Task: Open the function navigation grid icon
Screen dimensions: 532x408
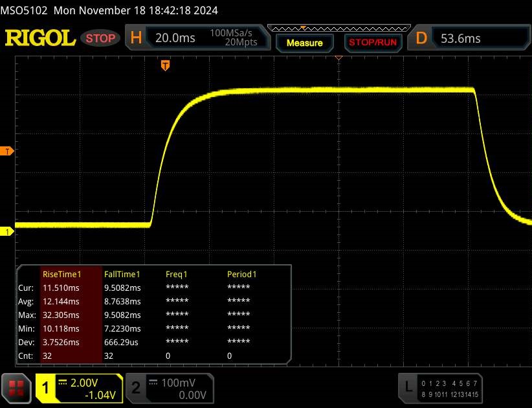Action: point(17,388)
